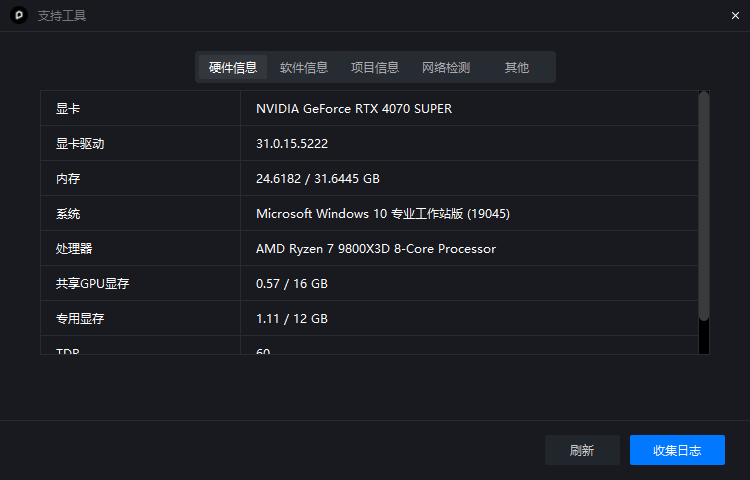Screen dimensions: 750x480
Task: Open the 软件信息 tab
Action: tap(304, 68)
